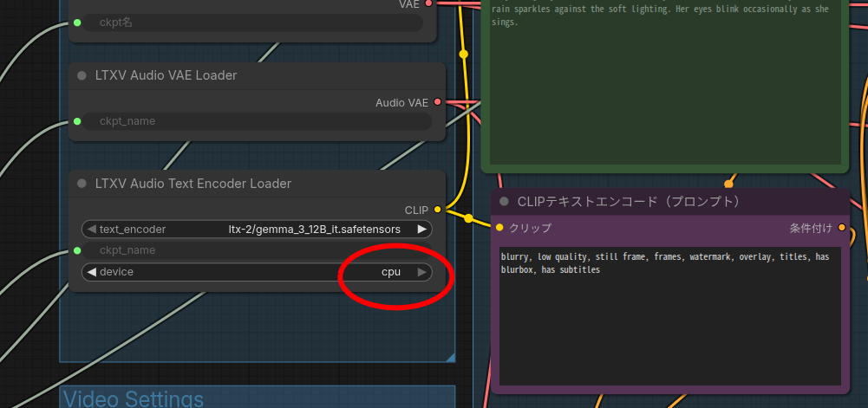This screenshot has width=868, height=408.
Task: Advance device option with right arrow
Action: coord(421,272)
